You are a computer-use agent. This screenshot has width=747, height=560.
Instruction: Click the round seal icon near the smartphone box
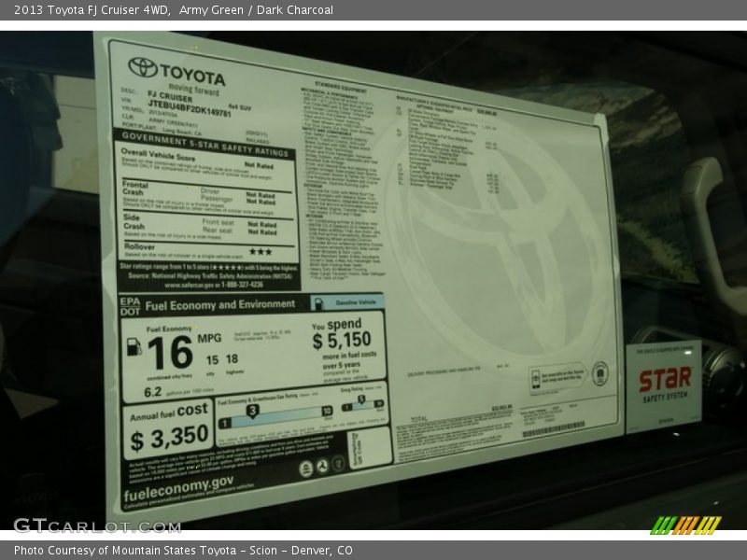click(x=599, y=374)
